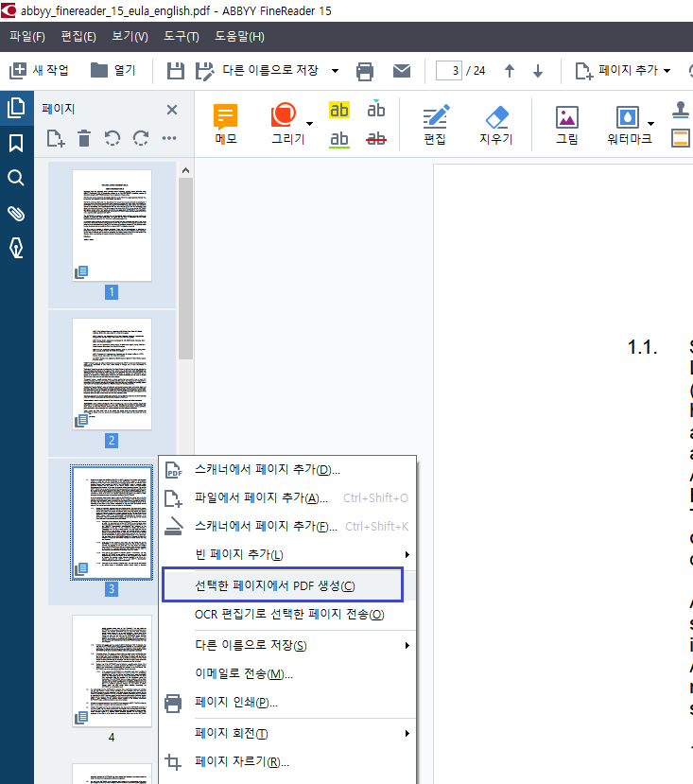Screen dimensions: 693x784
Task: Open the 도움말(H) menu
Action: [239, 37]
